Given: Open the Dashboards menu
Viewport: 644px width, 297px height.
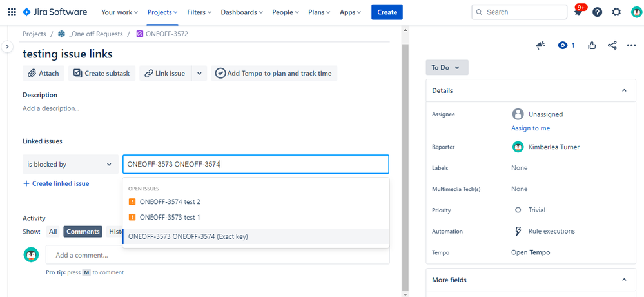Looking at the screenshot, I should (242, 12).
